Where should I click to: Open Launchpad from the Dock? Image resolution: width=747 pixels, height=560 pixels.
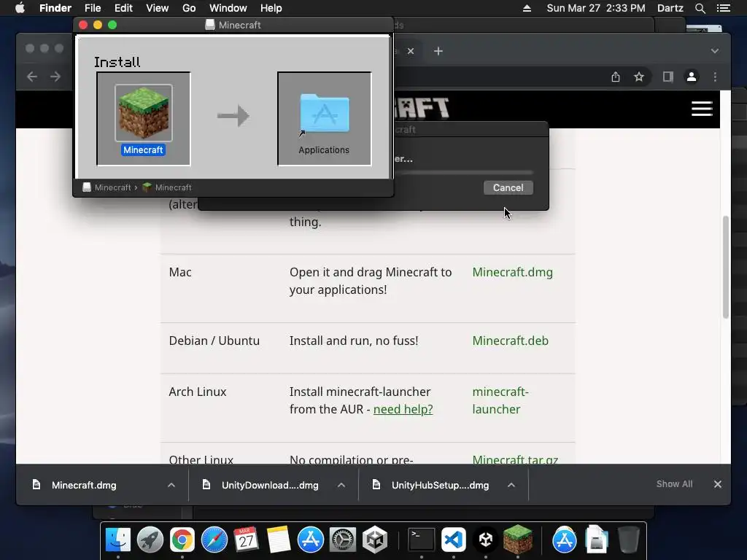[x=150, y=540]
